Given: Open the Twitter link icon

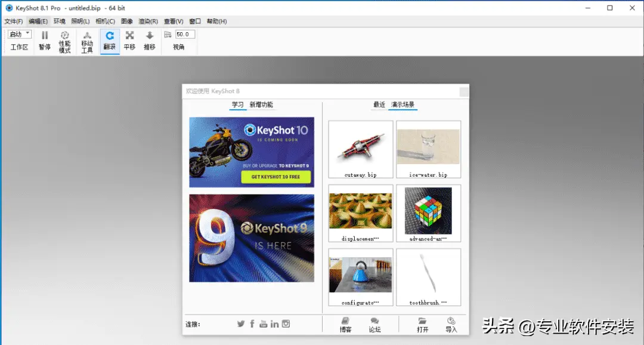Looking at the screenshot, I should 241,324.
